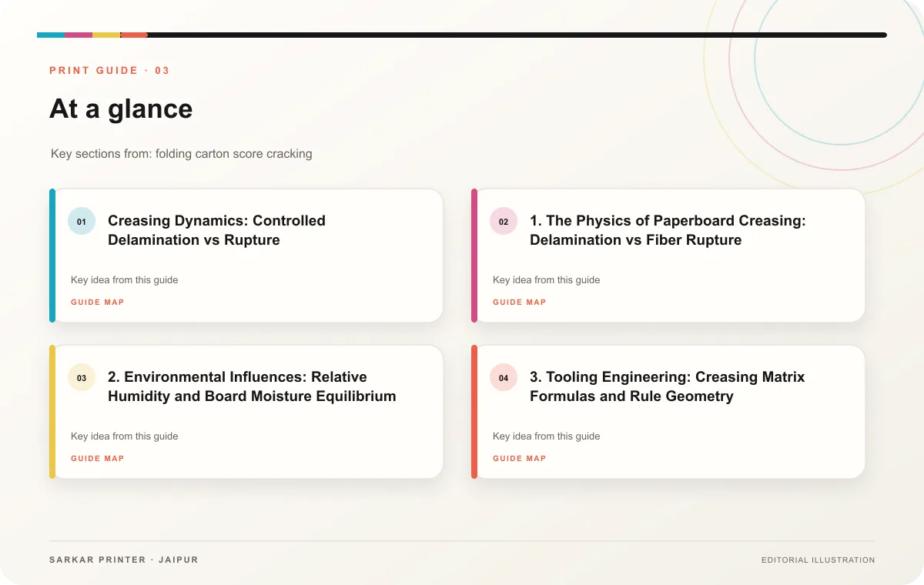Click GUIDE MAP in the Creasing Dynamics card
This screenshot has width=924, height=585.
(98, 303)
